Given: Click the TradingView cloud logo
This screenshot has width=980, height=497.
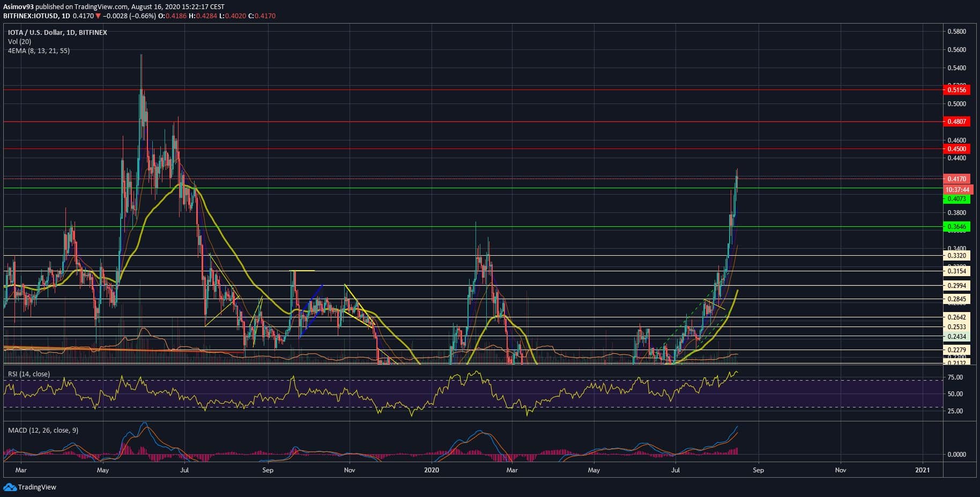Looking at the screenshot, I should click(x=10, y=487).
